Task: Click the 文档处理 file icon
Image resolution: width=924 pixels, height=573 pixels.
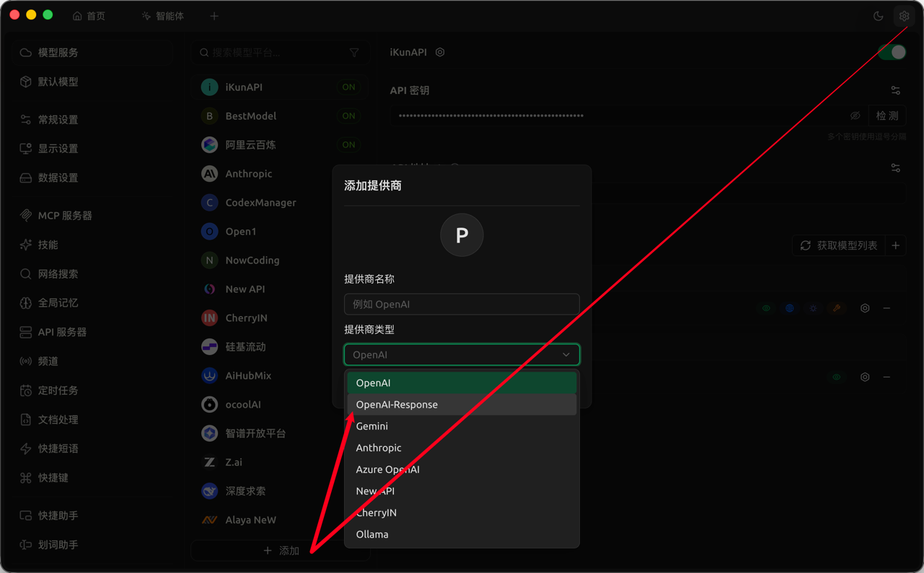Action: pyautogui.click(x=26, y=419)
